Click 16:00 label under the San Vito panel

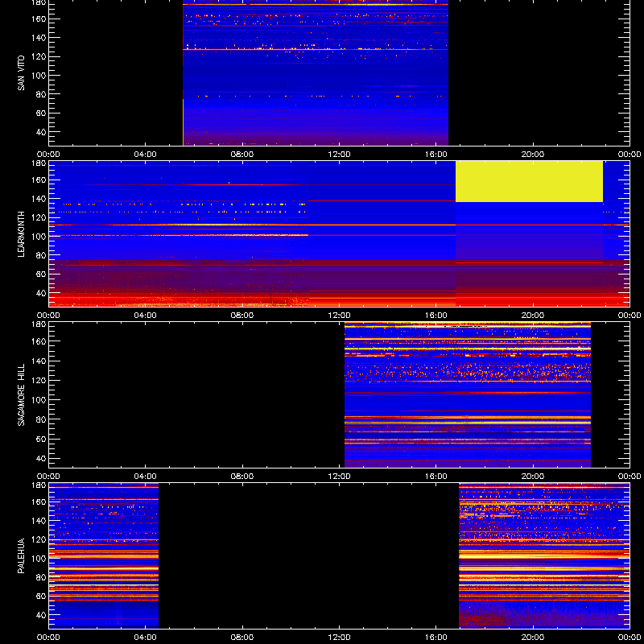(x=436, y=155)
